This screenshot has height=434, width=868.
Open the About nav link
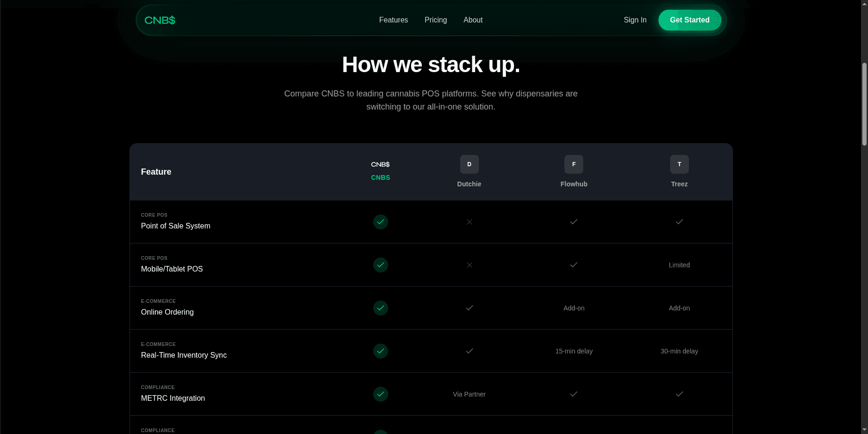[x=473, y=20]
